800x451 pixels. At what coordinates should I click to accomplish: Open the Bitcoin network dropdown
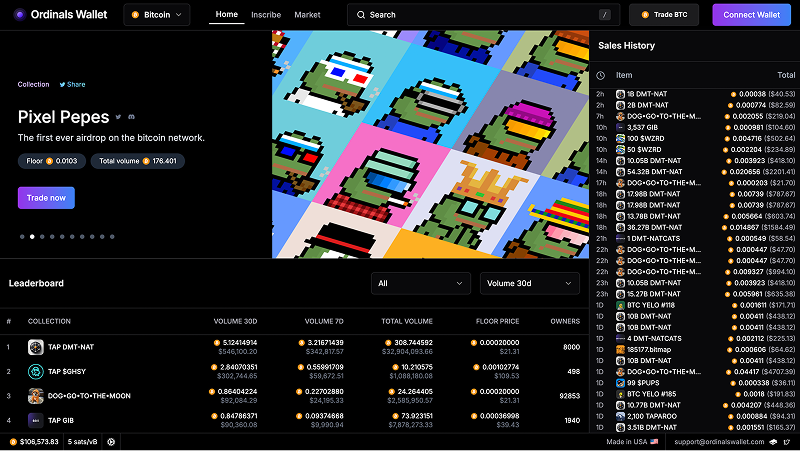(157, 15)
